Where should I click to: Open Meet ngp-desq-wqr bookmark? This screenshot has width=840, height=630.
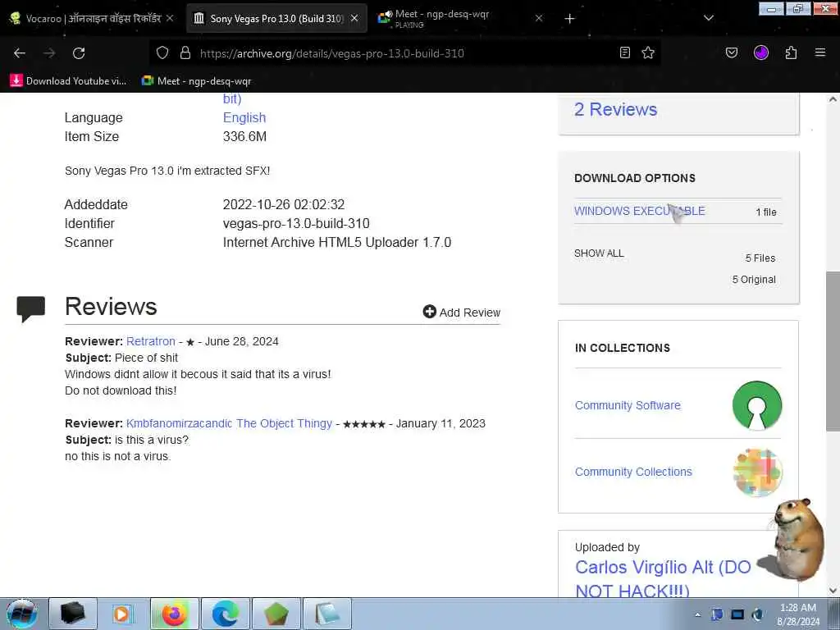point(196,81)
